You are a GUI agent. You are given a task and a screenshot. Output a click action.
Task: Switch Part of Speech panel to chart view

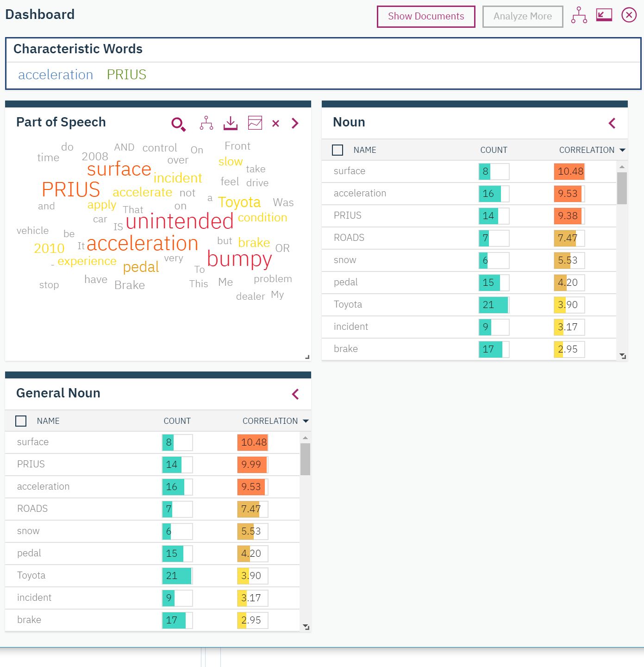pos(255,123)
